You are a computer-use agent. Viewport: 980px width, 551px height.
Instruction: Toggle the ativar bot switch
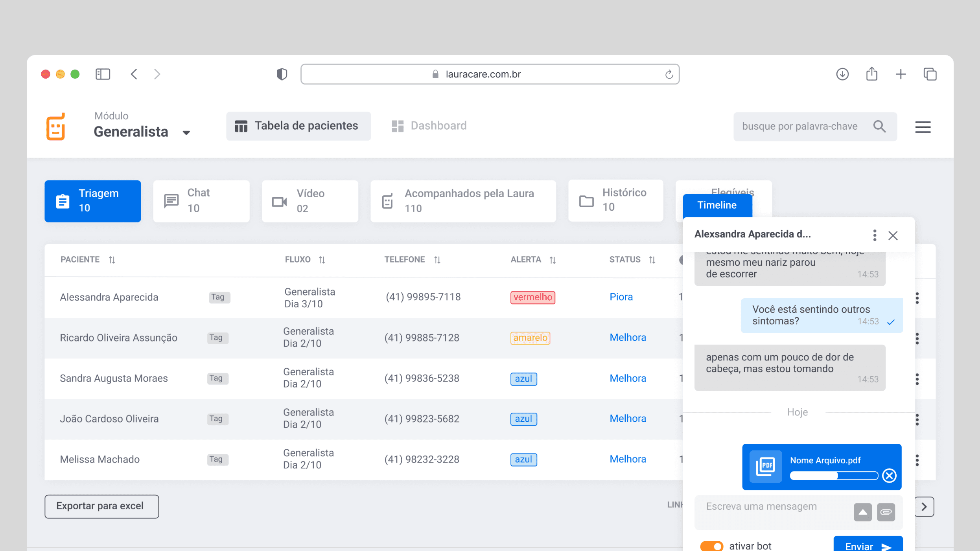(x=711, y=546)
